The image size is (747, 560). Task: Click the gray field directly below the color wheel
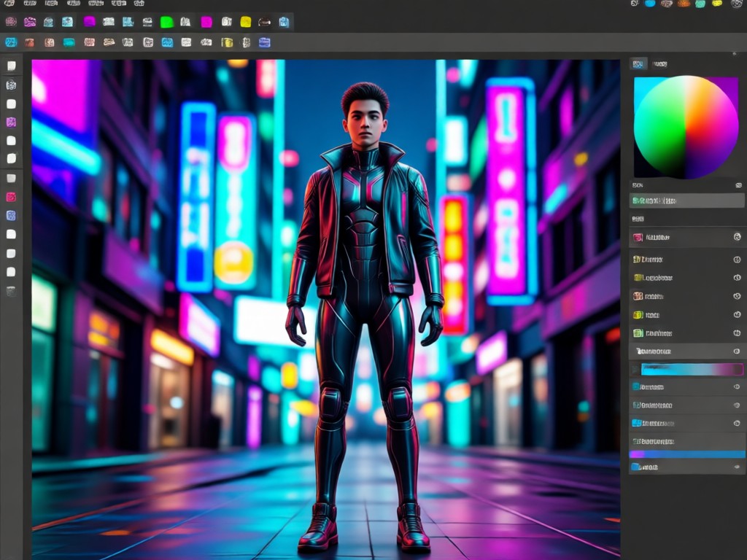(x=686, y=201)
